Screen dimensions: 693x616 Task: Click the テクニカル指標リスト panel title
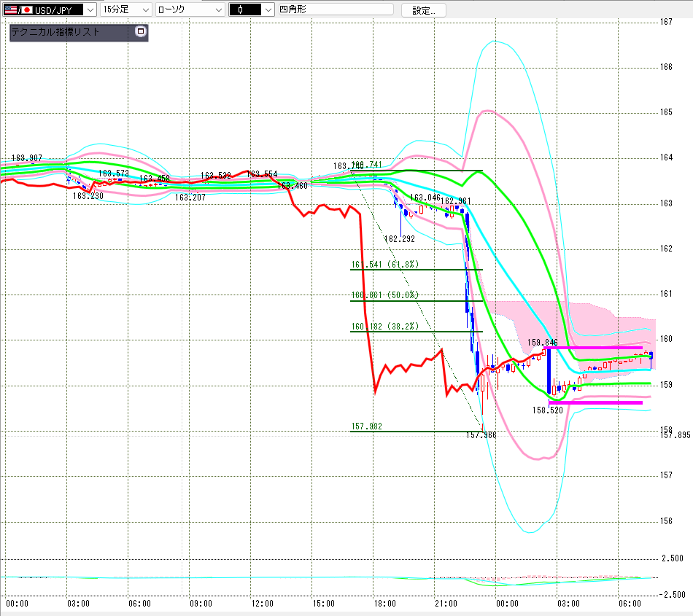55,32
